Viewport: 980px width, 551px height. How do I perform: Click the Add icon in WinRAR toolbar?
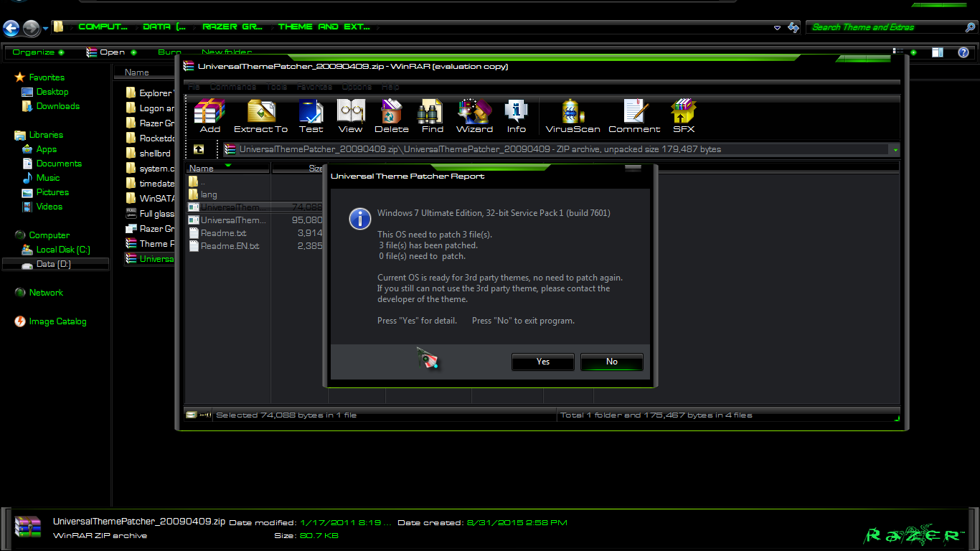tap(210, 116)
